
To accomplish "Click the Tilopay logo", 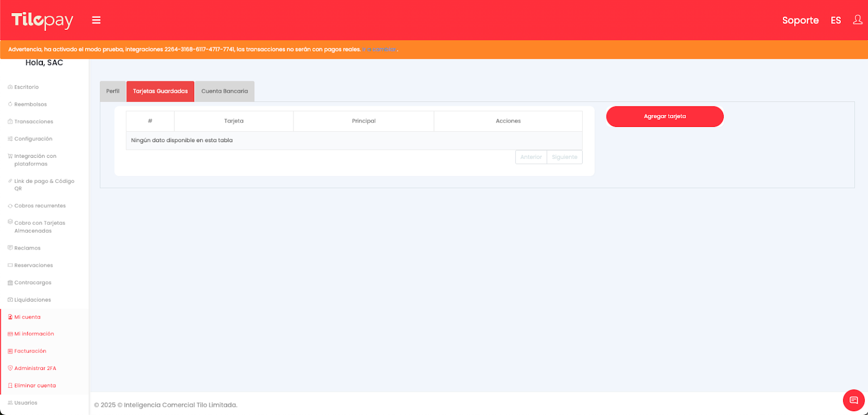I will click(x=42, y=20).
